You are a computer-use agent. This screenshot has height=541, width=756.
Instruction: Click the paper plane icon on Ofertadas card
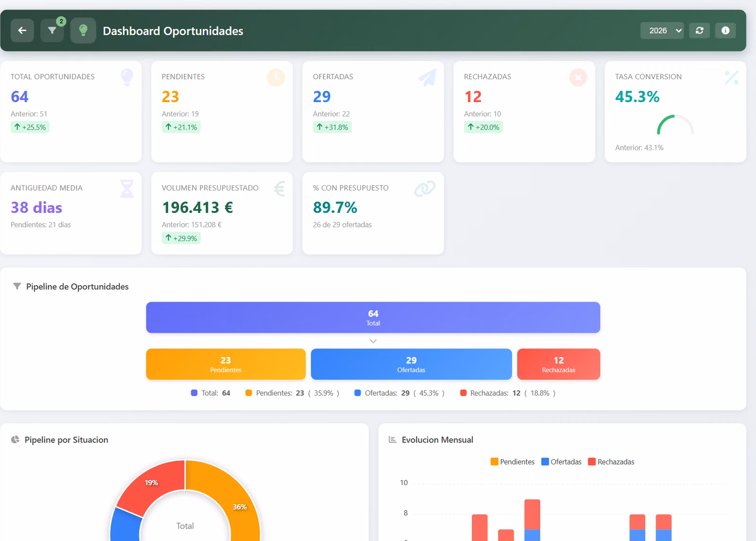pyautogui.click(x=427, y=78)
